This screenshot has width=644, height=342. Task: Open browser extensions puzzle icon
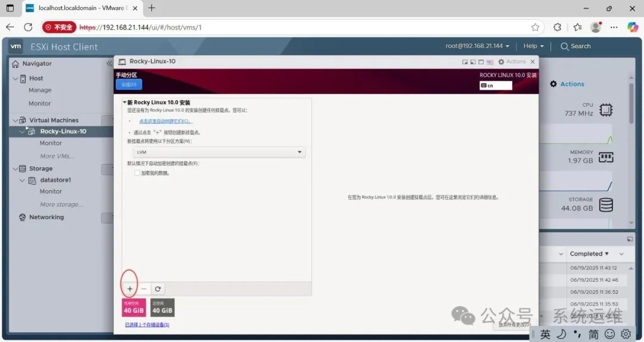[557, 27]
